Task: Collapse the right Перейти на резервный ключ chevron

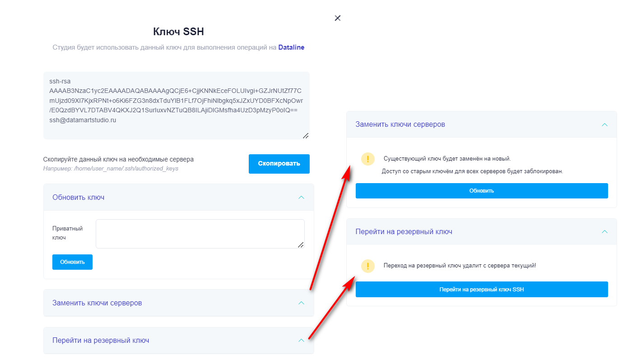Action: click(604, 232)
